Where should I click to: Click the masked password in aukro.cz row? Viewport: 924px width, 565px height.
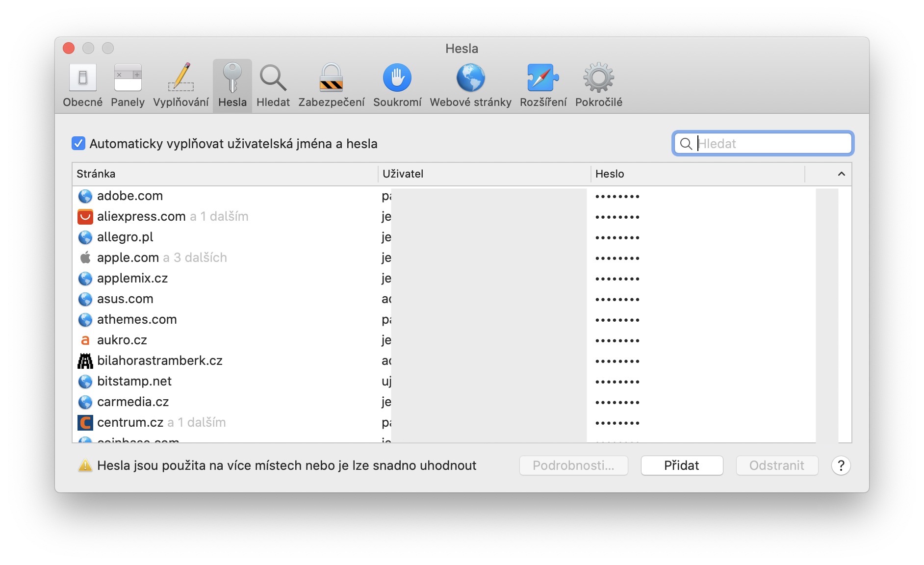[x=617, y=341]
